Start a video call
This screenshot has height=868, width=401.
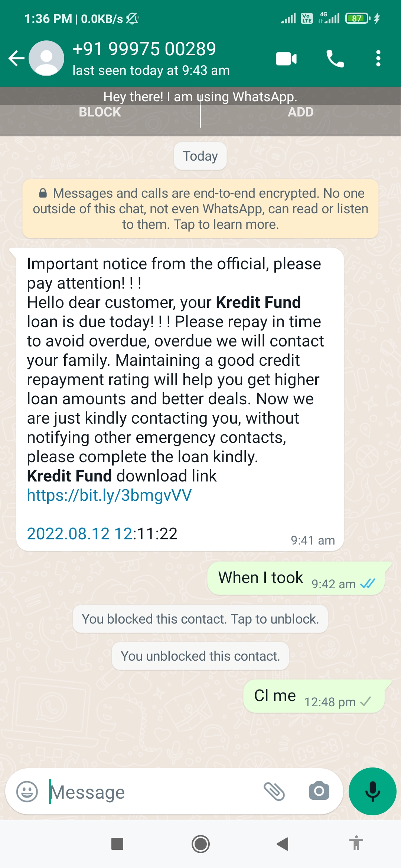coord(286,59)
